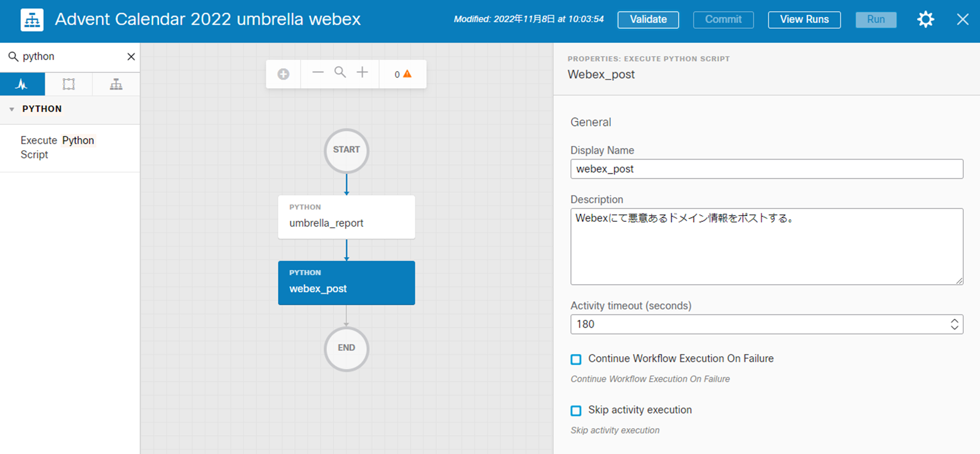This screenshot has width=980, height=454.
Task: Grab the Description resize handle corner
Action: coord(959,281)
